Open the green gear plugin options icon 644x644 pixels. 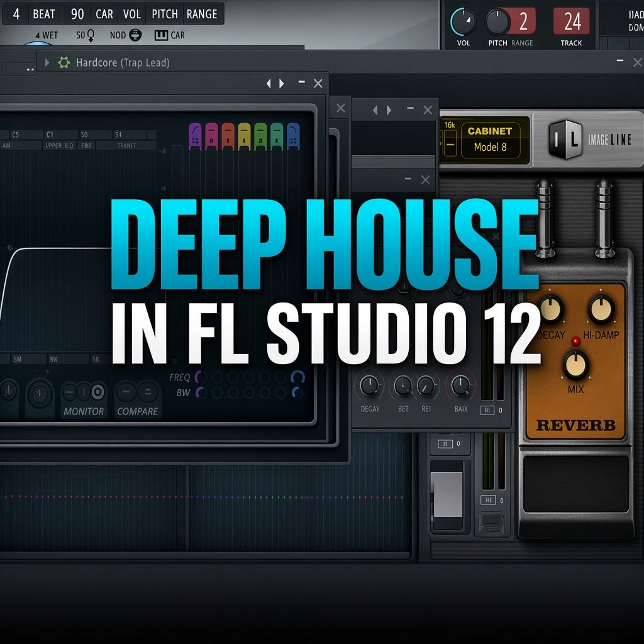click(x=64, y=62)
